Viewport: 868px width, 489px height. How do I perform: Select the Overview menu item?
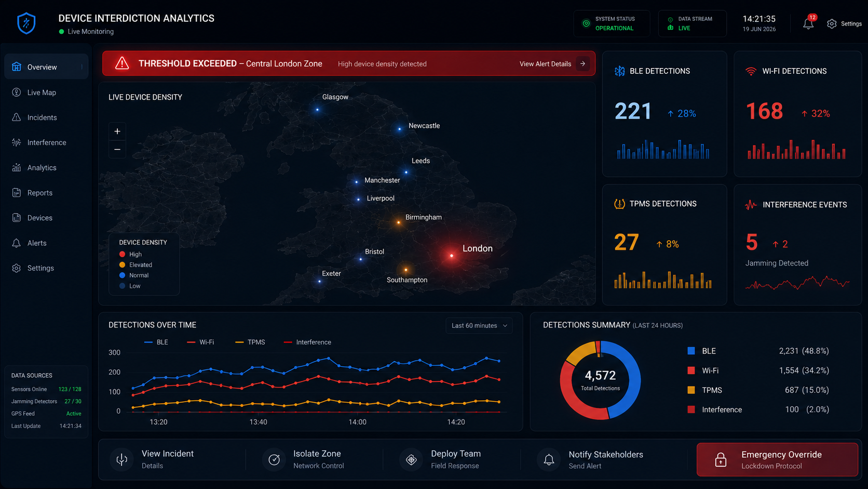tap(46, 67)
